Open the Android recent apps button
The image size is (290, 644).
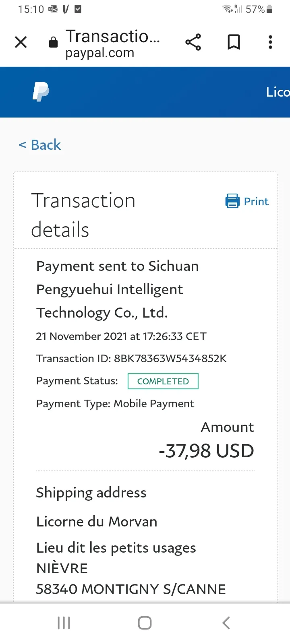64,623
